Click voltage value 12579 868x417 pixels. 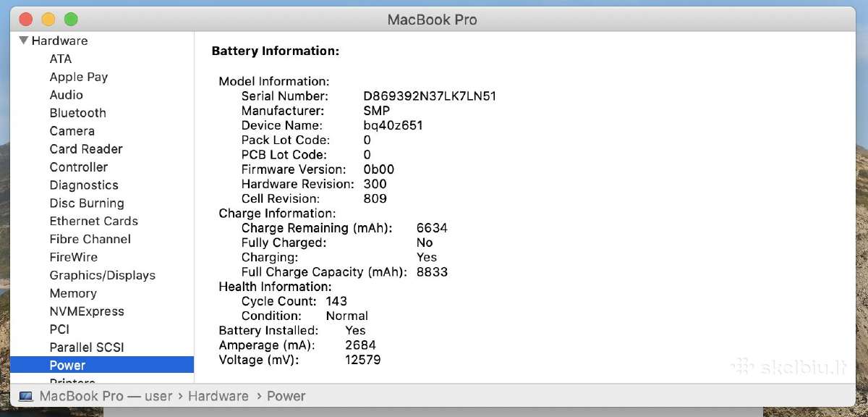coord(363,360)
